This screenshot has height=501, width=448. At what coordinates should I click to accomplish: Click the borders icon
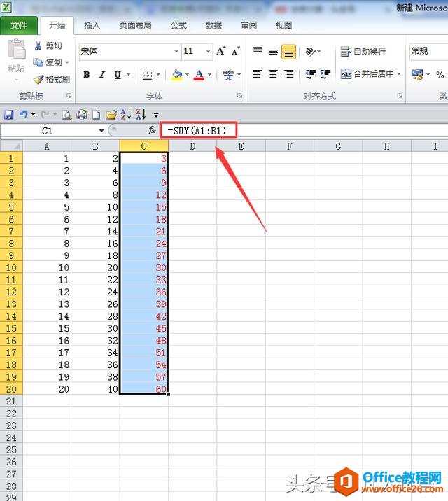click(147, 75)
